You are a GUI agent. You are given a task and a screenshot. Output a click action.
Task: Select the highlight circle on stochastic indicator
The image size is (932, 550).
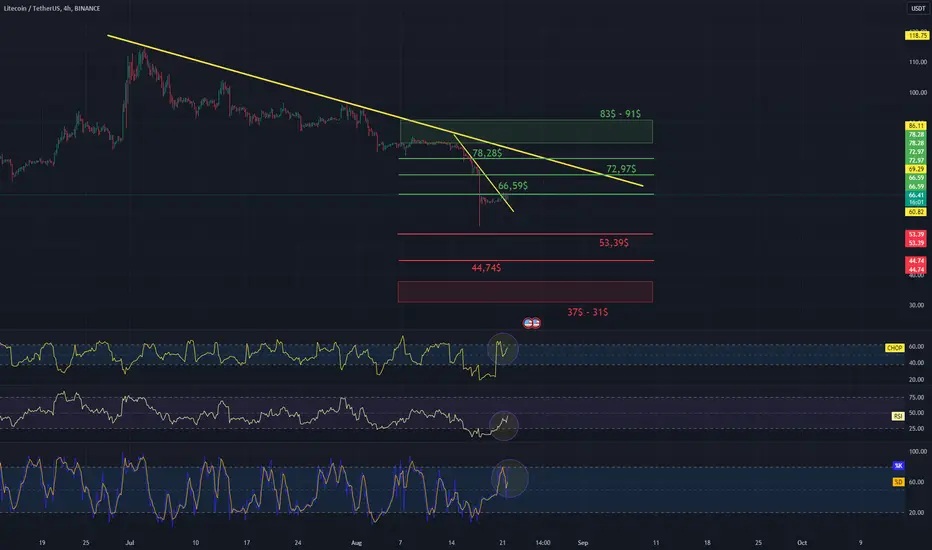[509, 478]
